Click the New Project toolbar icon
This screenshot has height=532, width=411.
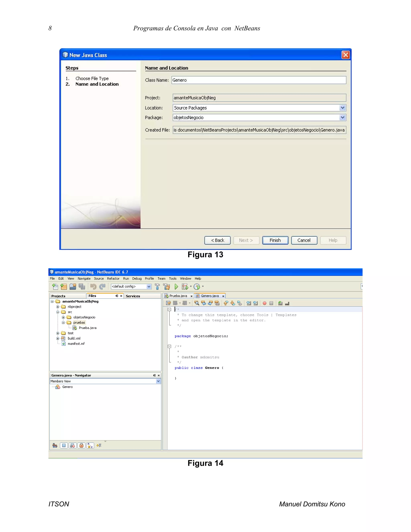pos(64,287)
